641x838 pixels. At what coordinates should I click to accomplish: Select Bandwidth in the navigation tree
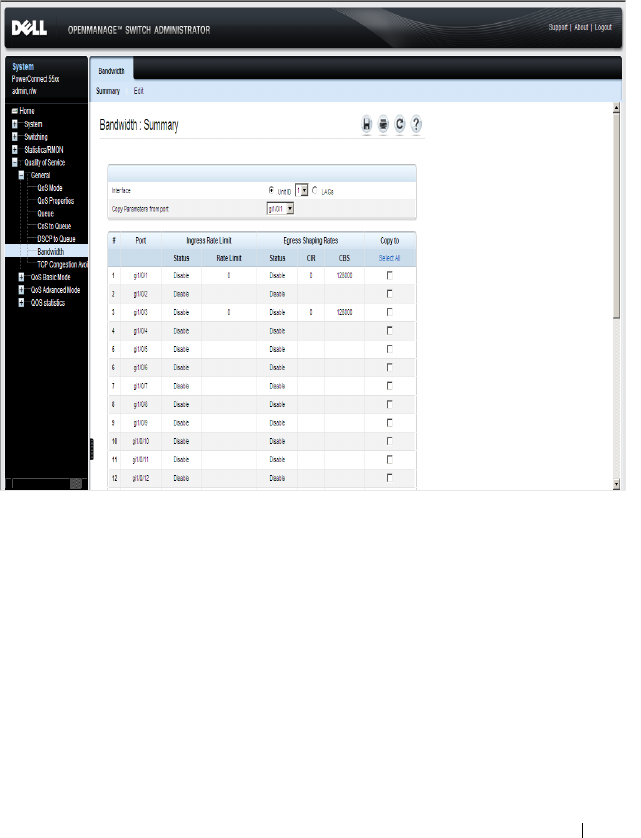point(51,252)
